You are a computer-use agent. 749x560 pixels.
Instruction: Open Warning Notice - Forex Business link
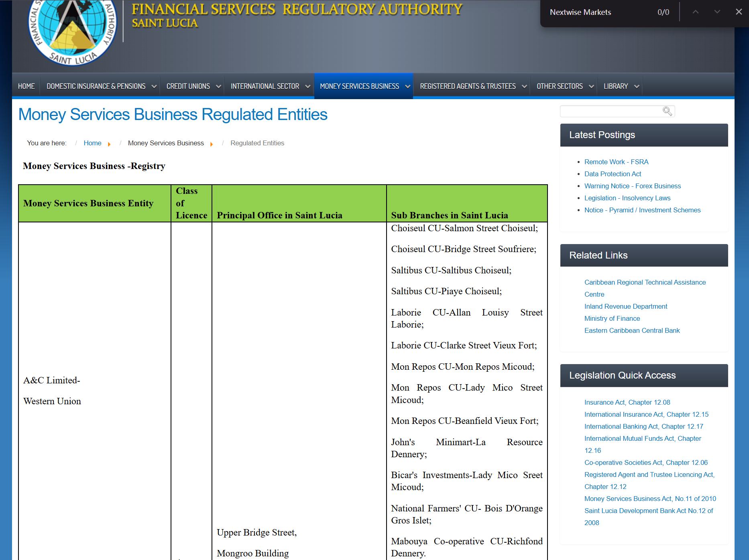point(633,186)
